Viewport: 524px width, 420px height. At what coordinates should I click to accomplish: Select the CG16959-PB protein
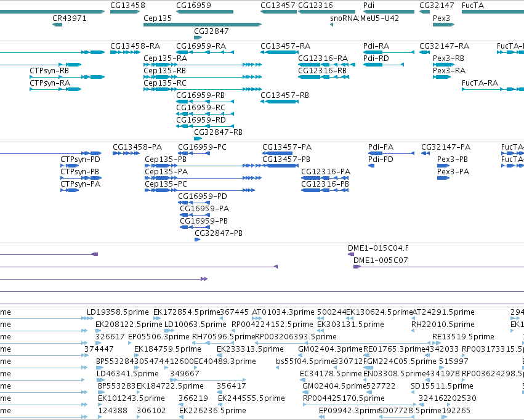pos(195,227)
